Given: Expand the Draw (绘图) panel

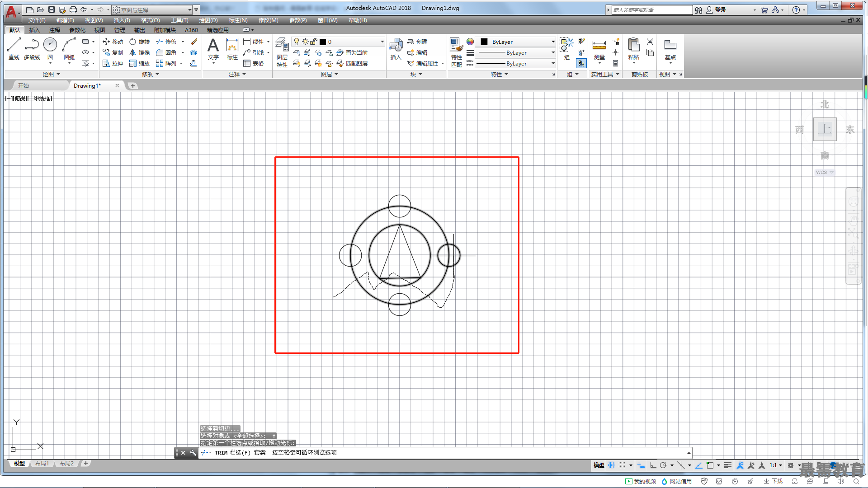Looking at the screenshot, I should pos(51,74).
